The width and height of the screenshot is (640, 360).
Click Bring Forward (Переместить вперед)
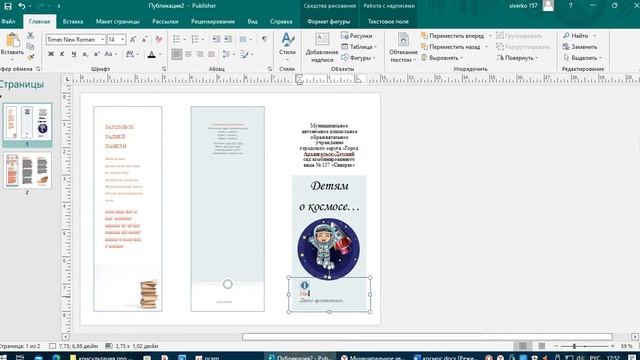453,36
